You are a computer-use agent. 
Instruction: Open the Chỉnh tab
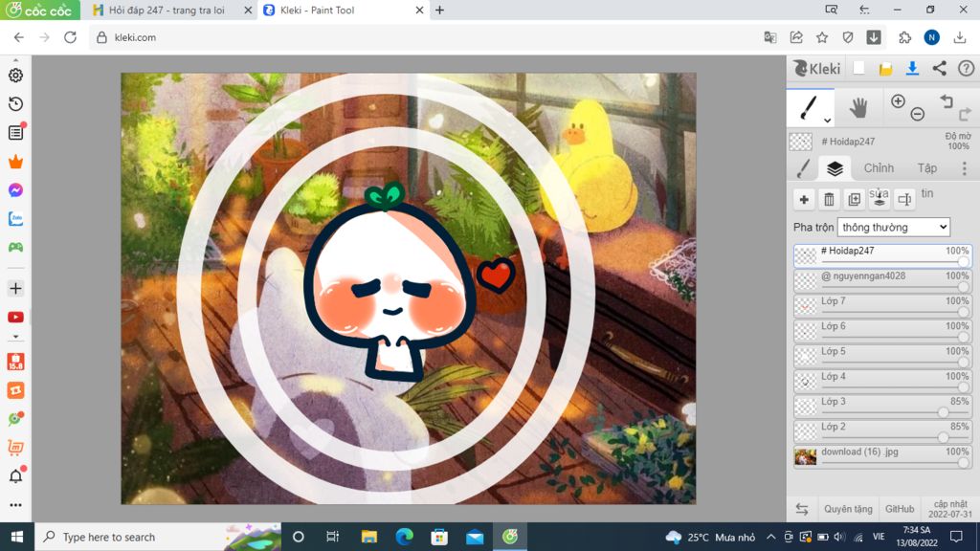pos(879,168)
